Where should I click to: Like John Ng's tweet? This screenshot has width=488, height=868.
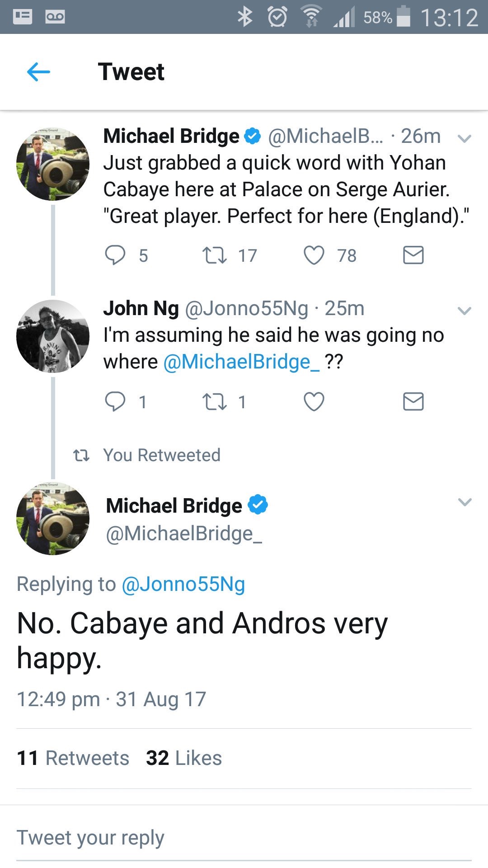314,401
